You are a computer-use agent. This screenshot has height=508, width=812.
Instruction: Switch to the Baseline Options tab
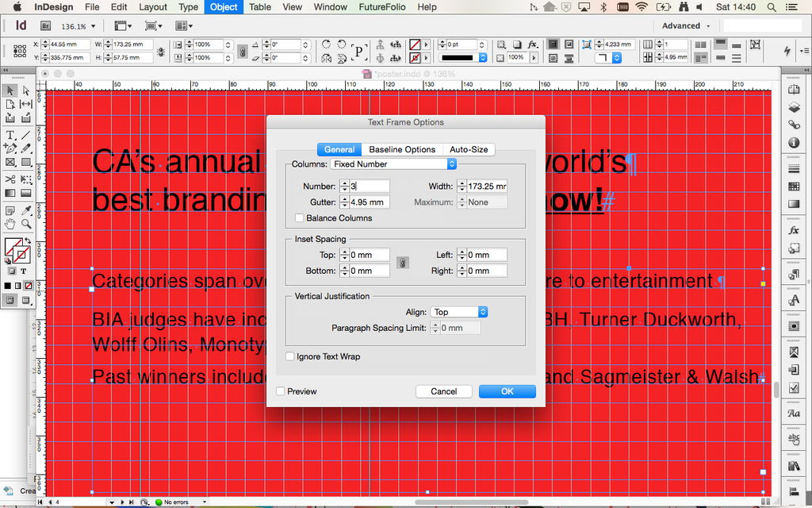point(404,149)
